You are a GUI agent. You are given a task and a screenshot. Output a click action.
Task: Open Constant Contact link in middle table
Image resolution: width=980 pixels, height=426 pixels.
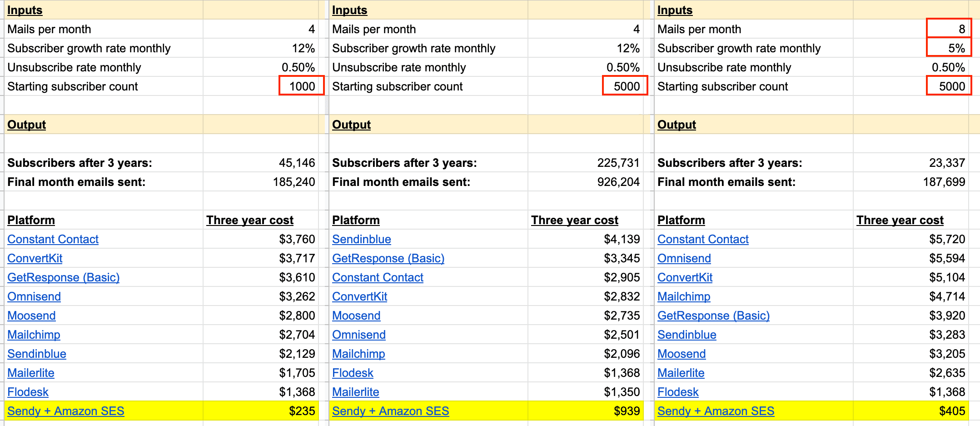[x=378, y=277]
